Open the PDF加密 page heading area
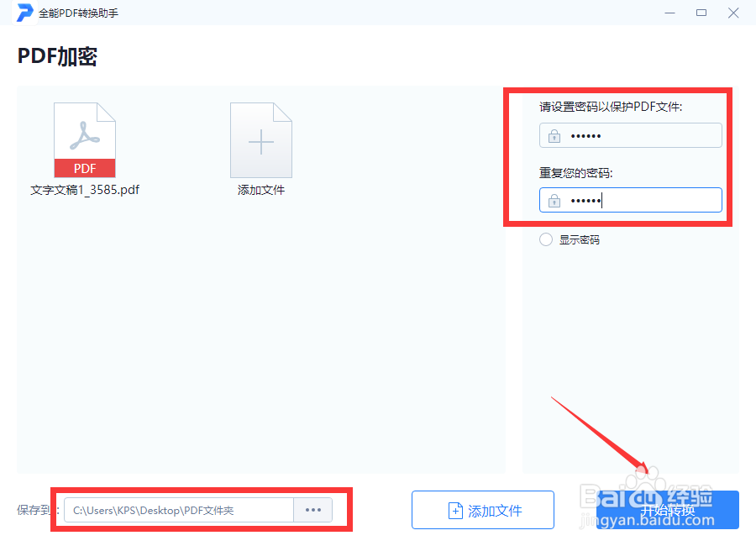This screenshot has height=546, width=756. (56, 55)
